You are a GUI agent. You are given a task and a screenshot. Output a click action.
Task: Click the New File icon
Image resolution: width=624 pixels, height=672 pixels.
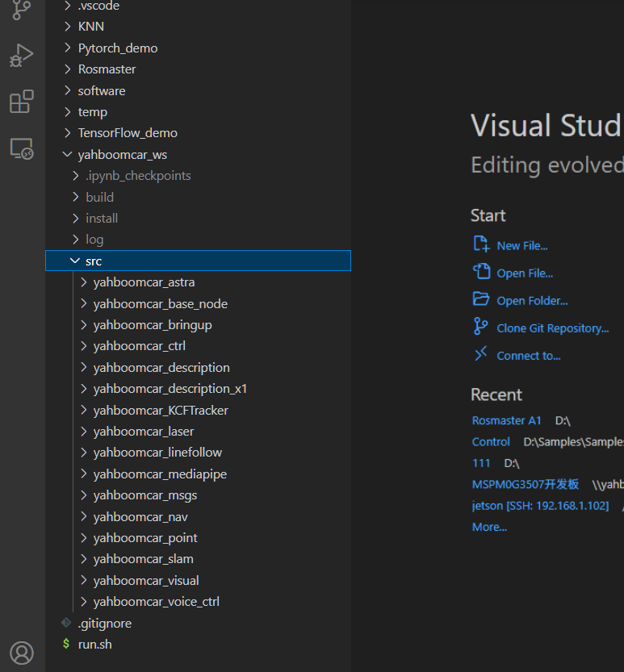[481, 244]
